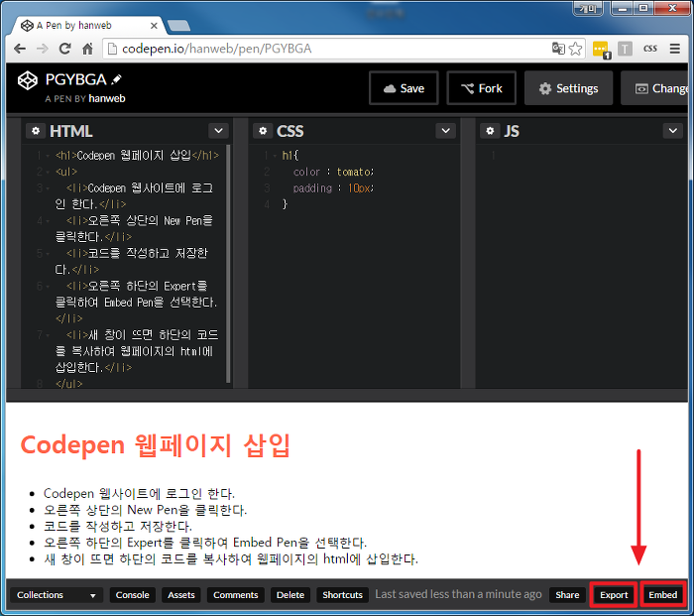The height and width of the screenshot is (616, 694).
Task: Open CSS editor settings gear
Action: [x=263, y=131]
